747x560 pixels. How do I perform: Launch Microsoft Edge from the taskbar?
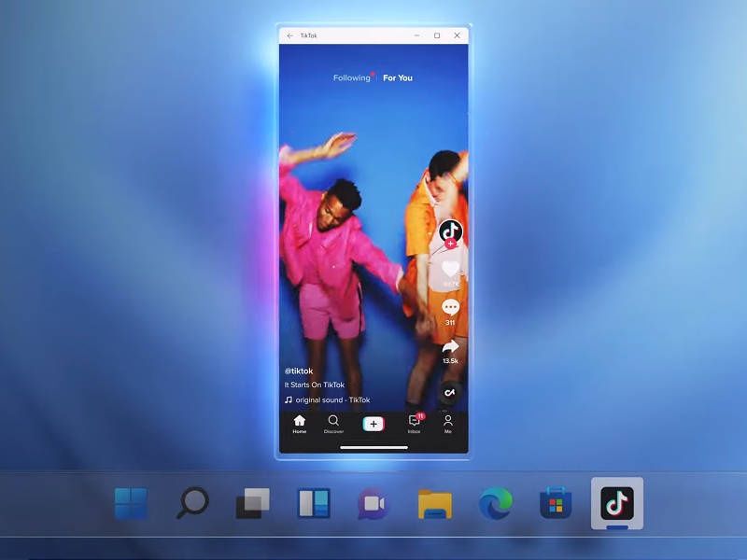[x=496, y=503]
